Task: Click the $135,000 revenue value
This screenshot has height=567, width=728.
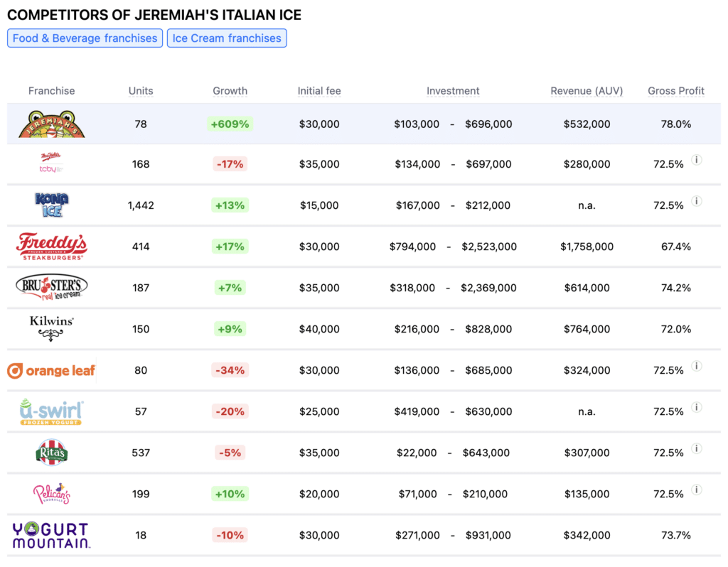Action: tap(587, 494)
